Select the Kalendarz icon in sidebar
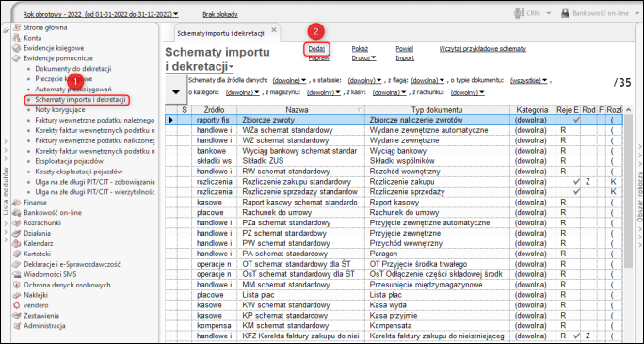This screenshot has height=344, width=644. coord(16,243)
